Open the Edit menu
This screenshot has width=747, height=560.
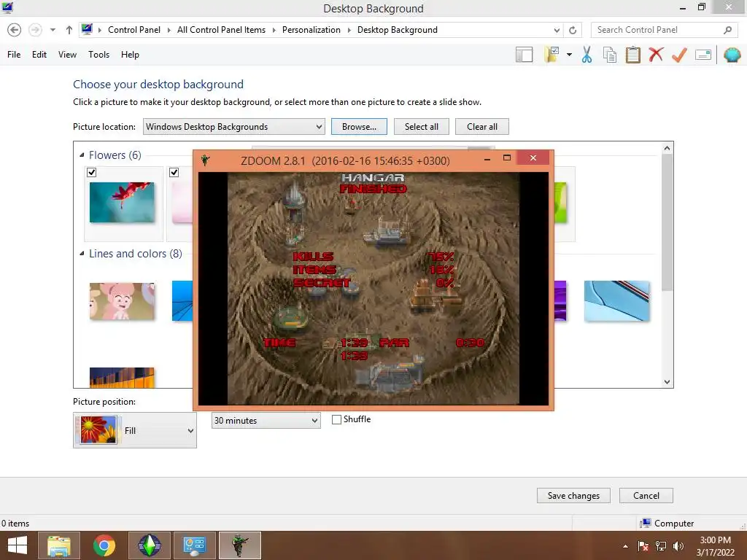[39, 55]
